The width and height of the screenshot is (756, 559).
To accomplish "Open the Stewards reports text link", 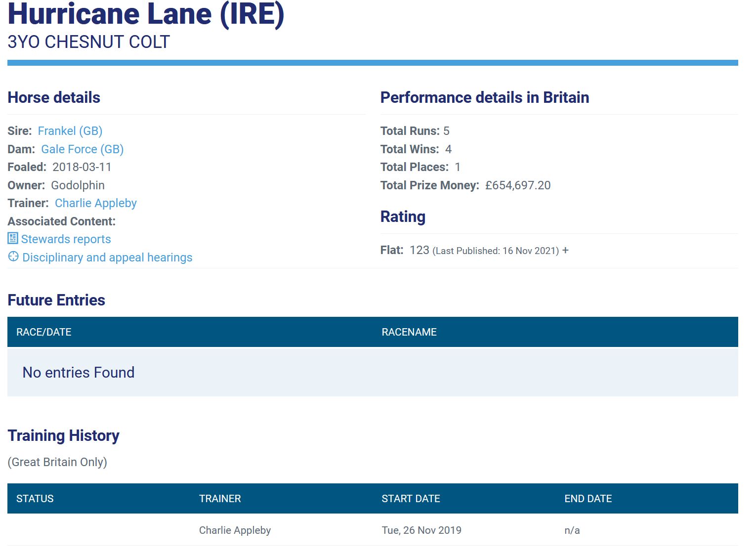I will (x=66, y=239).
